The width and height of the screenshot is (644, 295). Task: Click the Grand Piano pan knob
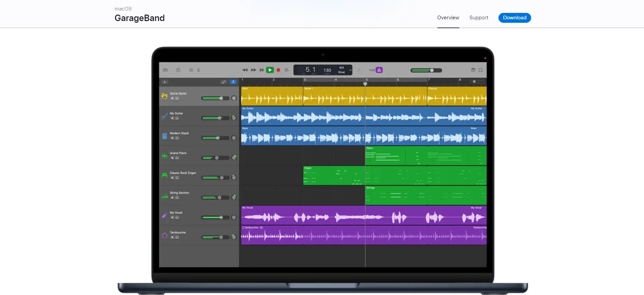[x=234, y=158]
